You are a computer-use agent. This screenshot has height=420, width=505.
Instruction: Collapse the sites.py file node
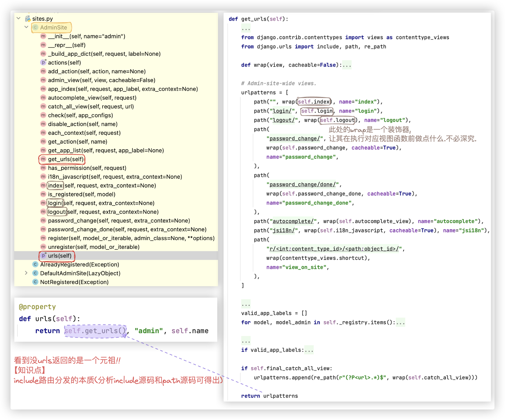pyautogui.click(x=18, y=18)
